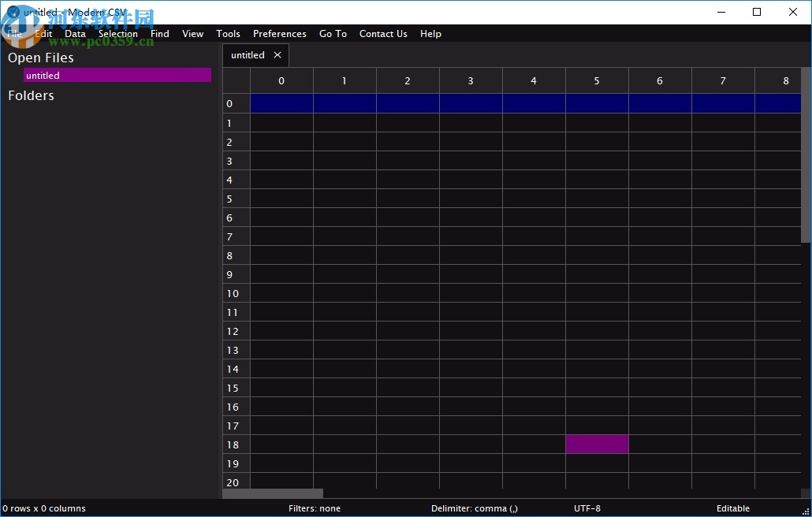Select column header 5
The image size is (812, 517).
tap(597, 80)
